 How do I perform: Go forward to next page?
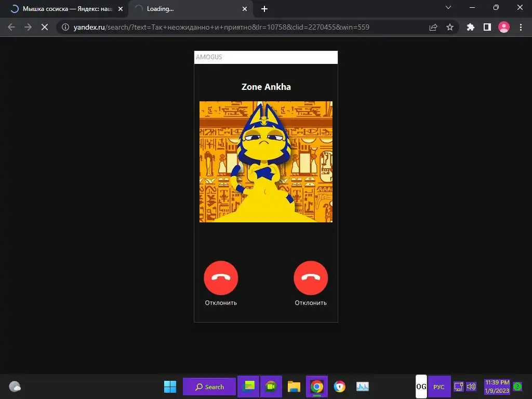pos(28,27)
